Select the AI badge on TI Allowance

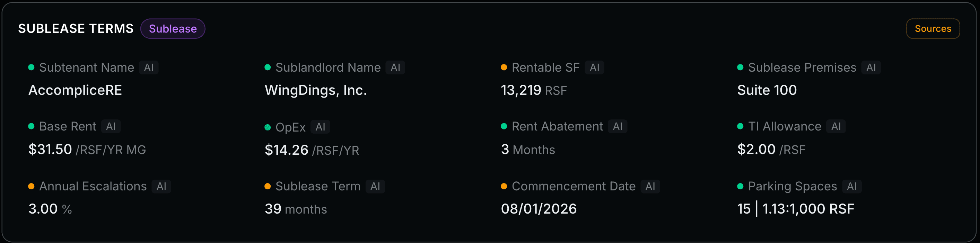pyautogui.click(x=836, y=126)
